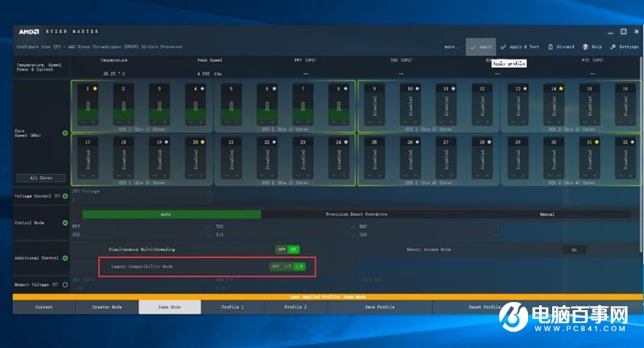Increase the CPU Voltage stepper arrow

(209, 192)
